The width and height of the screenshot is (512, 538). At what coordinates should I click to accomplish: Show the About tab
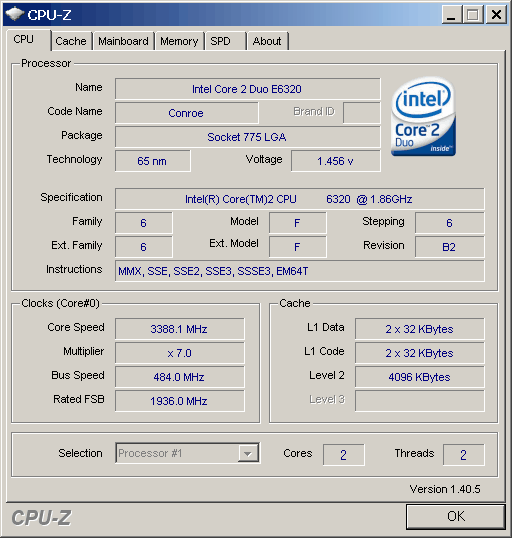pos(267,41)
